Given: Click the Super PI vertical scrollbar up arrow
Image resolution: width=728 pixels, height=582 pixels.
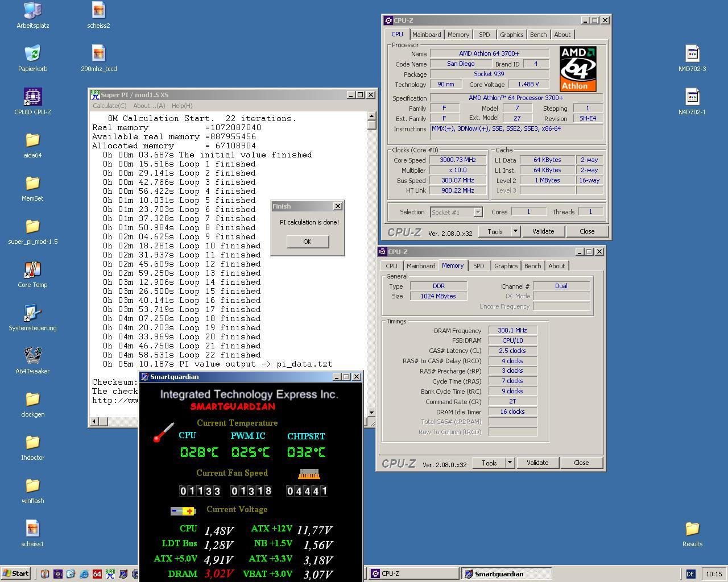Looking at the screenshot, I should [371, 115].
